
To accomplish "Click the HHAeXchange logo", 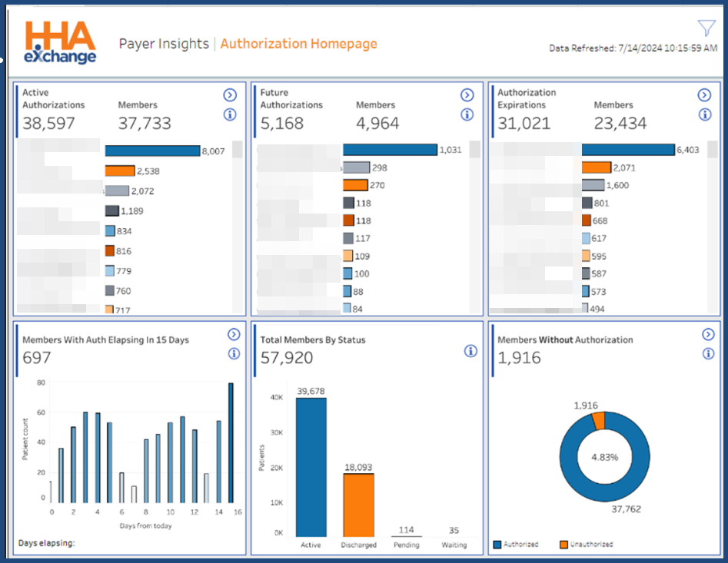I will tap(61, 43).
